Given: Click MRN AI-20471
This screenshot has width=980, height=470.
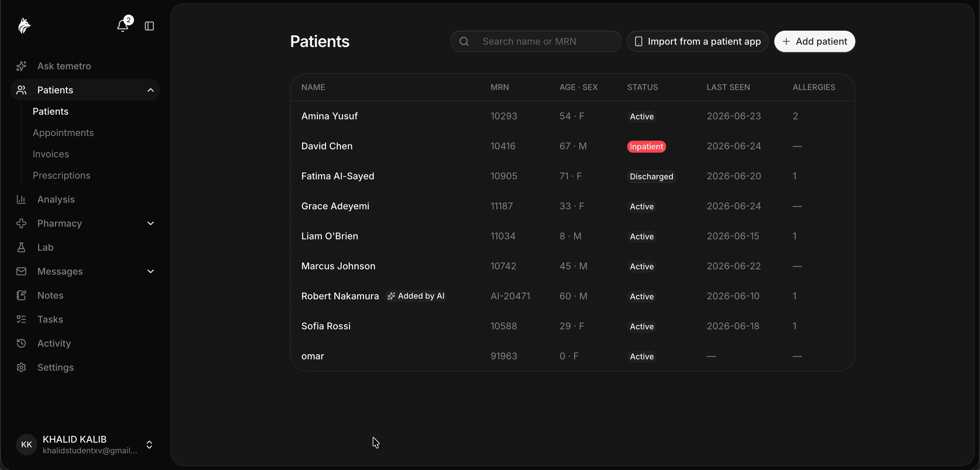Looking at the screenshot, I should (x=510, y=296).
